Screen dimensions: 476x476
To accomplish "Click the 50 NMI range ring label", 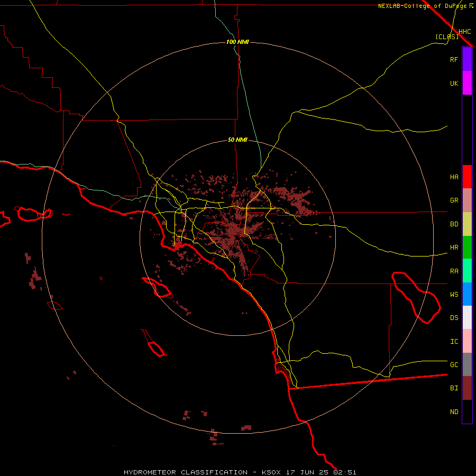I will coord(237,140).
